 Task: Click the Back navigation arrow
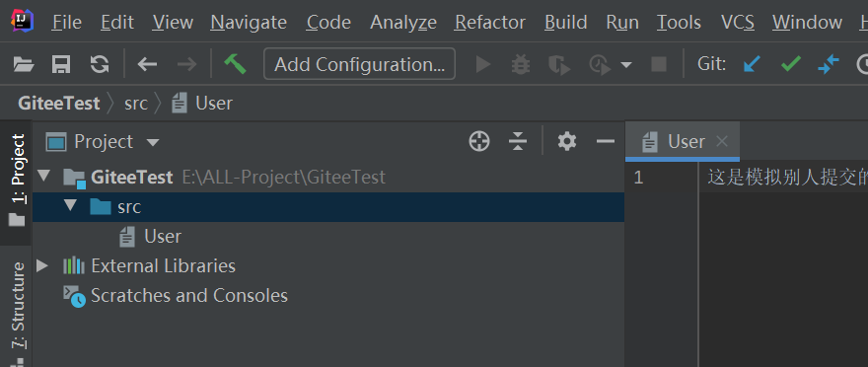(147, 65)
